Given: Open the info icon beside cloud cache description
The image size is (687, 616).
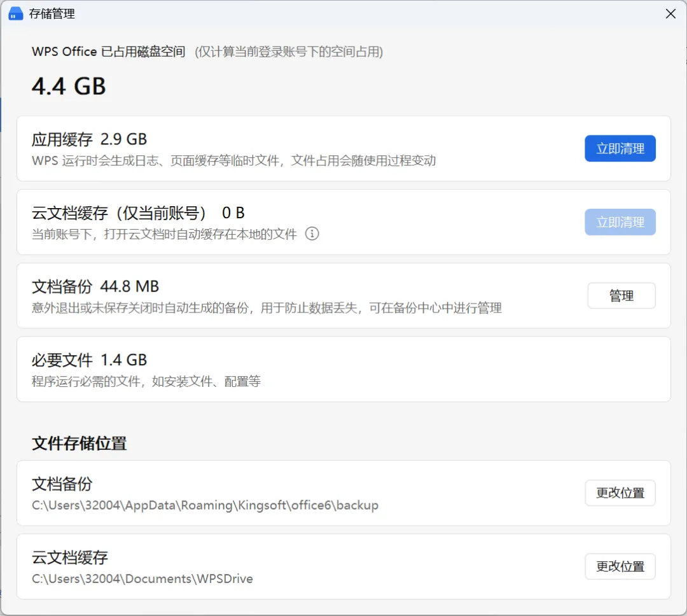Looking at the screenshot, I should pos(312,234).
